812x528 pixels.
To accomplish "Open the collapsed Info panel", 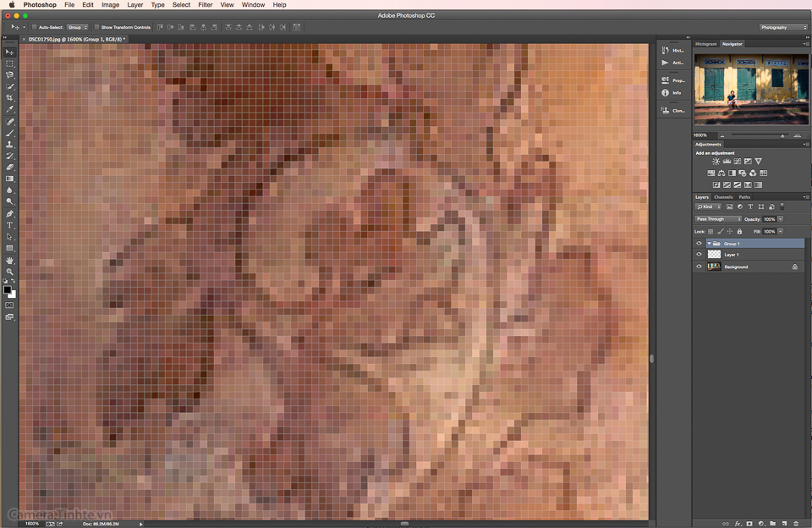I will [672, 92].
